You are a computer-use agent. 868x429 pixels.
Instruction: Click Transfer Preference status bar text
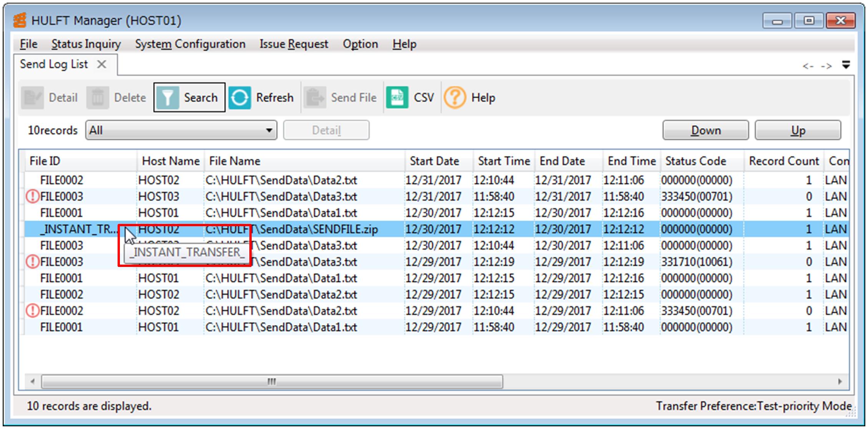754,406
